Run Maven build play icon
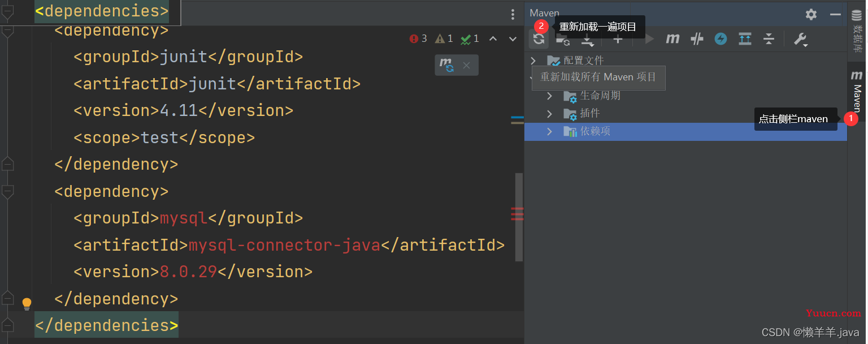Viewport: 868px width, 344px height. (649, 38)
